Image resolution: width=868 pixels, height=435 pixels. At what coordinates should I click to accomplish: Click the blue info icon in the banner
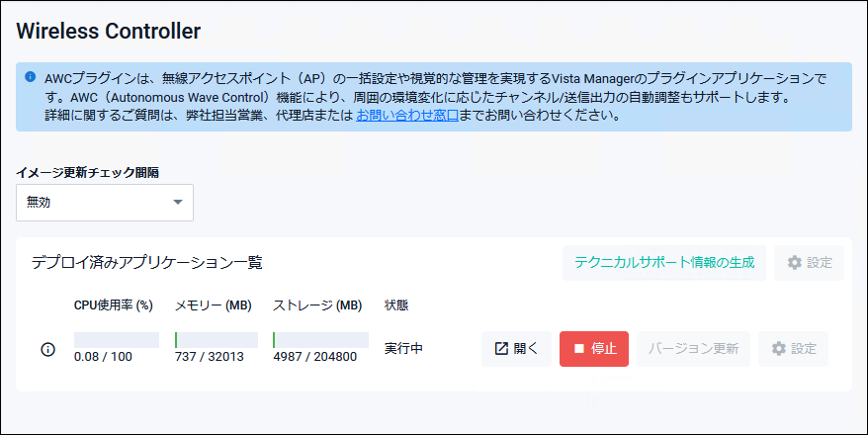pyautogui.click(x=31, y=76)
